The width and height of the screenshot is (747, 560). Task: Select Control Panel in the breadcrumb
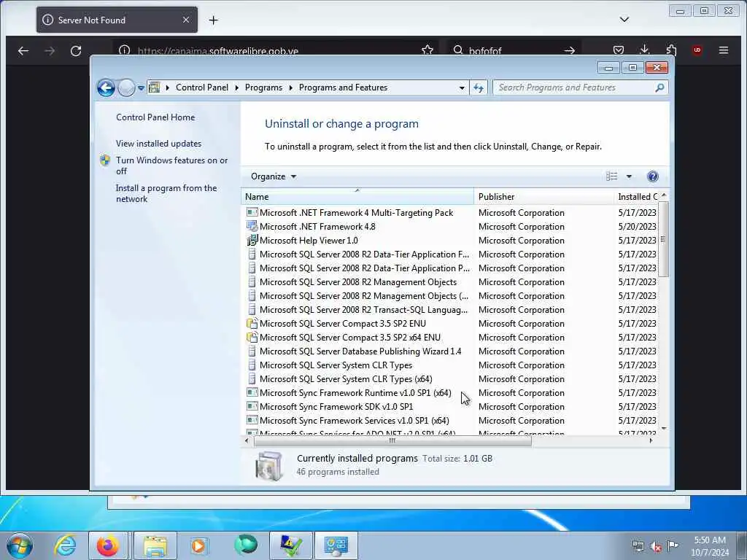(x=202, y=87)
